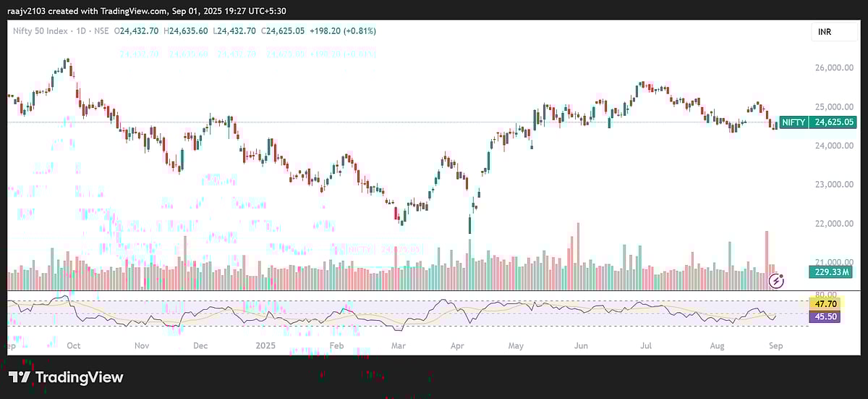Click the Apr label on time axis
This screenshot has height=399, width=868.
tap(457, 346)
